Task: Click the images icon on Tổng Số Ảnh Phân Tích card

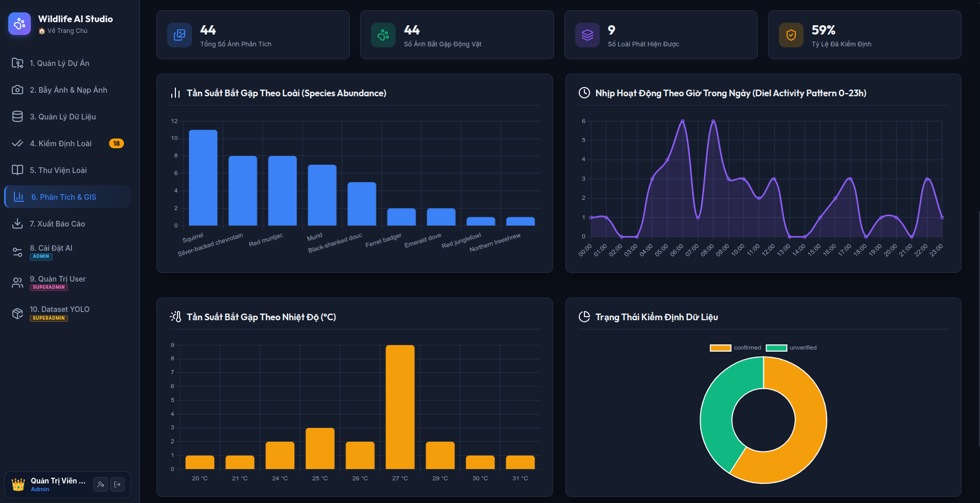Action: coord(180,35)
